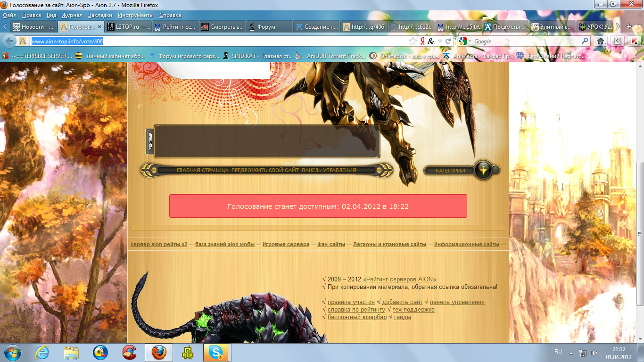
Task: Click the site identity favicon next to URL
Action: tap(23, 41)
